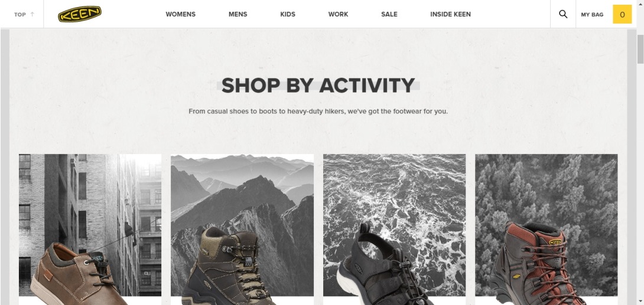Screen dimensions: 644x305
Task: Open the INSIDE KEEN menu
Action: (x=451, y=14)
